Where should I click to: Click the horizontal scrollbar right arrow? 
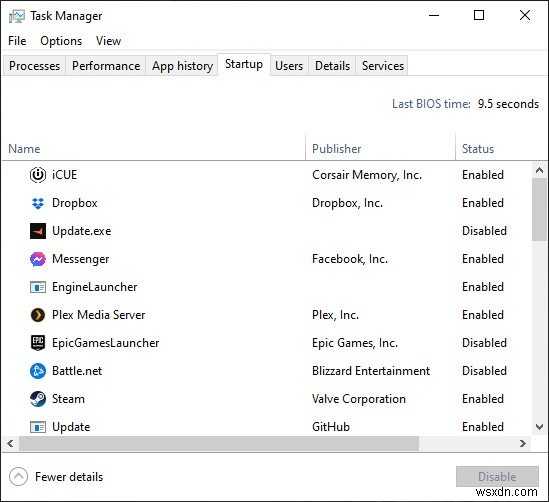coord(523,444)
